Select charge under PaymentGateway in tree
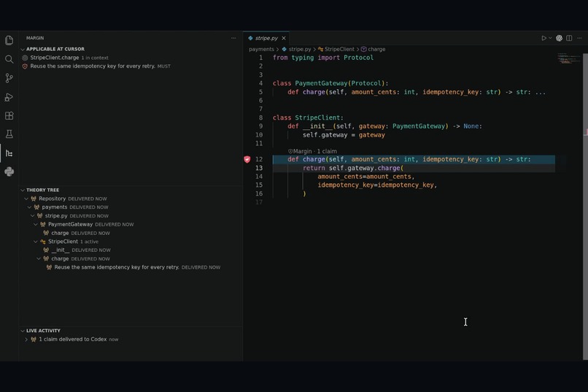 coord(131,233)
